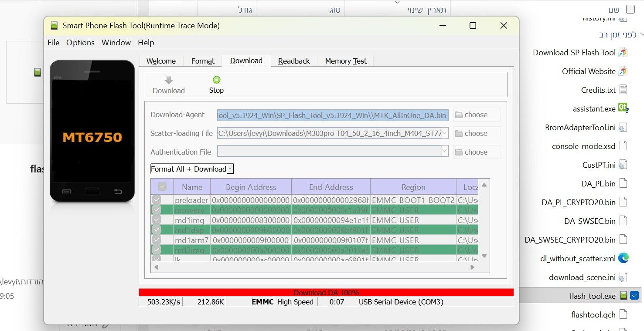This screenshot has height=331, width=644.
Task: Sort table by Name column header
Action: (x=192, y=187)
